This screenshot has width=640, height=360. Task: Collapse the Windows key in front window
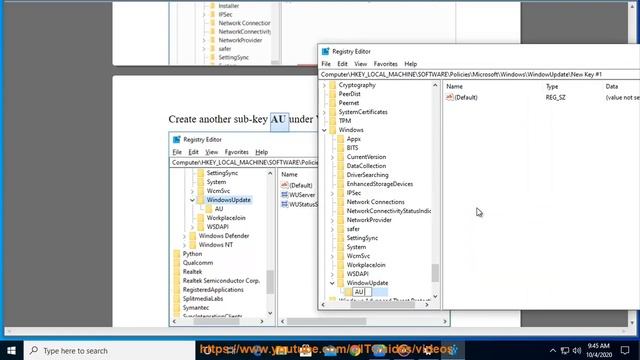(324, 130)
